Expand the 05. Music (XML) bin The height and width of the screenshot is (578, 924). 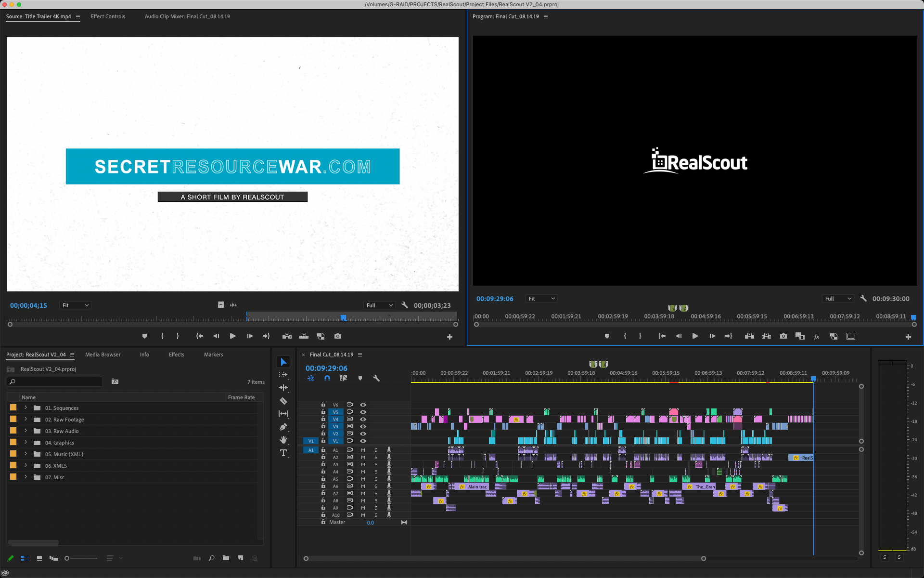point(26,454)
